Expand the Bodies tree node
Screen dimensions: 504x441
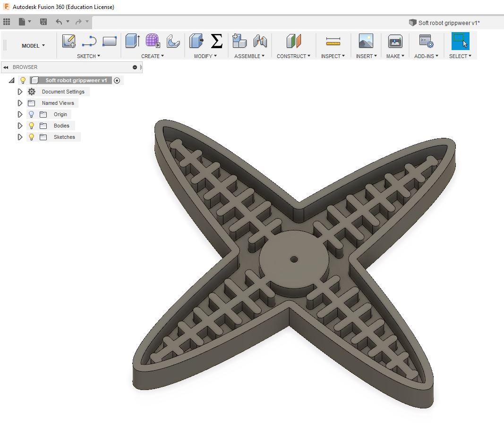pos(20,126)
